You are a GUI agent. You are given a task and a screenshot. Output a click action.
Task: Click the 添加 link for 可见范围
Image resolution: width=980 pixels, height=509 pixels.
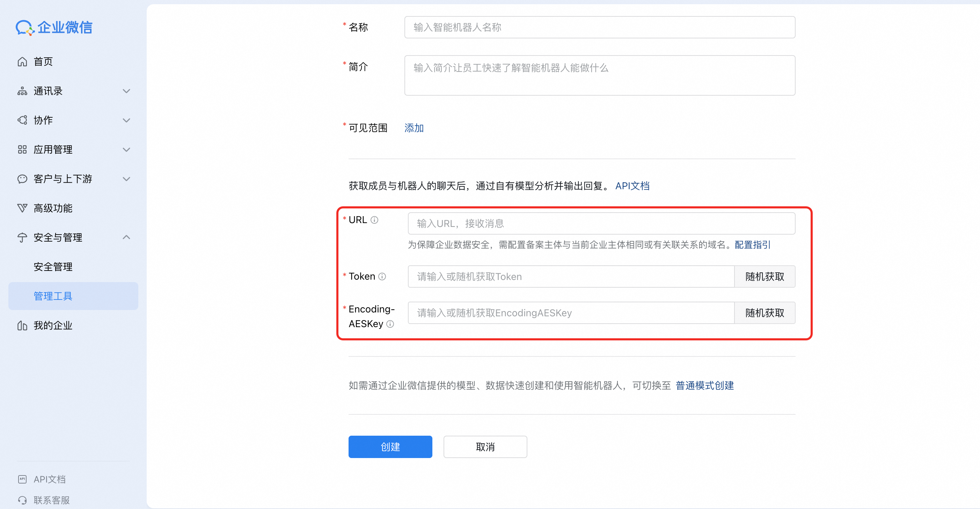[414, 128]
